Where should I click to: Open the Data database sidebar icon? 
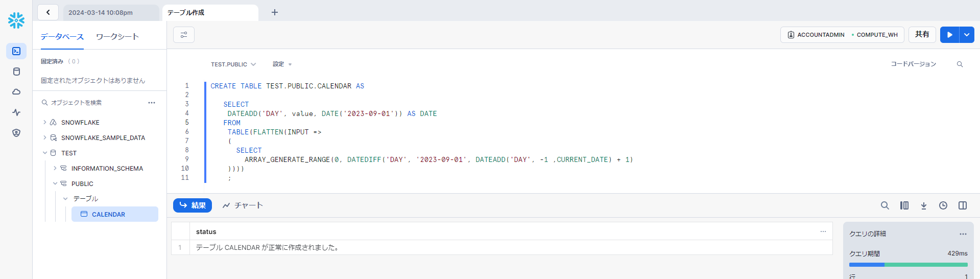16,72
